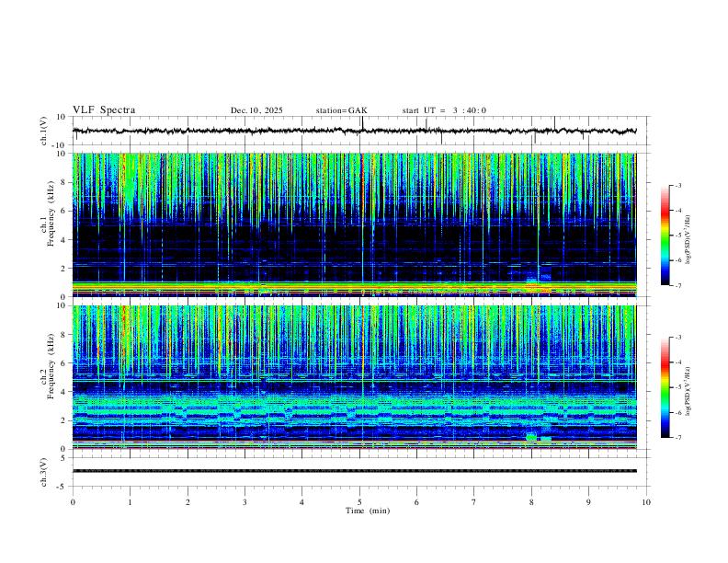Image resolution: width=728 pixels, height=563 pixels.
Task: Click the '-3' label on ch.1 color scale
Action: click(677, 185)
